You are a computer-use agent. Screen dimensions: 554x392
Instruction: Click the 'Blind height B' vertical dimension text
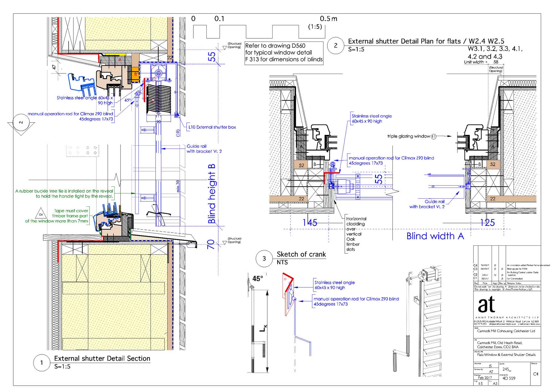[212, 194]
